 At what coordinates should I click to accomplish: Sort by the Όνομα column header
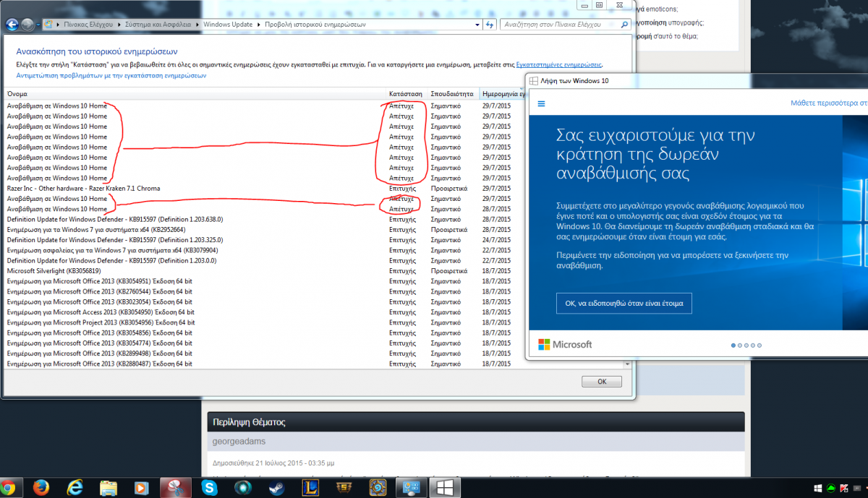[x=195, y=94]
